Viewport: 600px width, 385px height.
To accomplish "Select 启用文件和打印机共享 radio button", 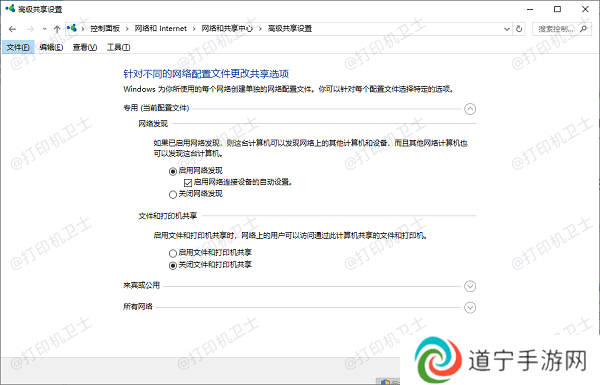I will click(x=173, y=253).
